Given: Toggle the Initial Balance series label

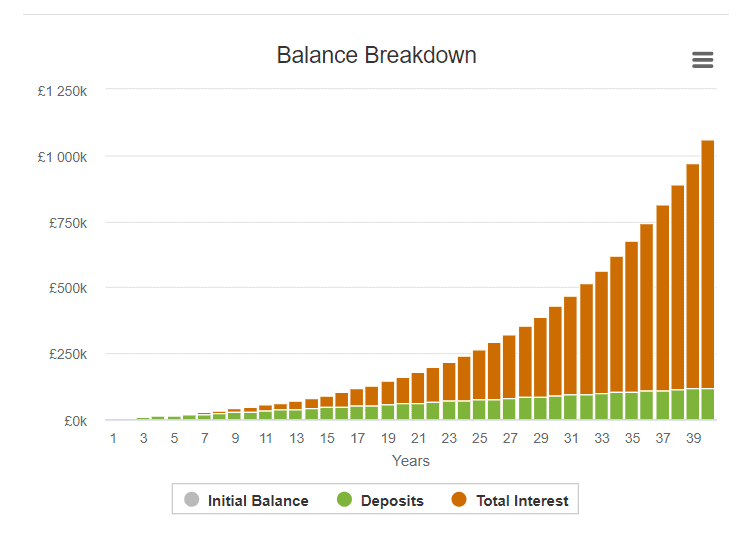Looking at the screenshot, I should pyautogui.click(x=258, y=501).
